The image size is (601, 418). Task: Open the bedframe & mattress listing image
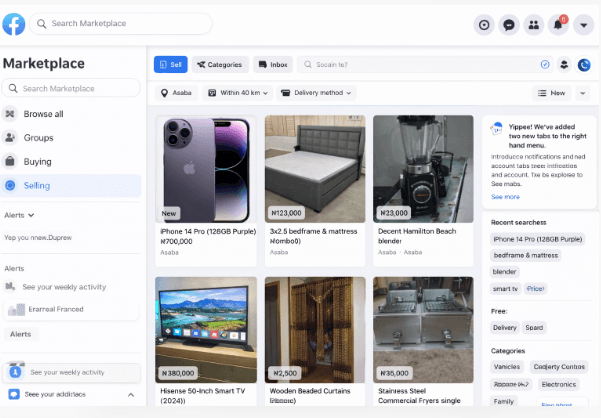[315, 169]
